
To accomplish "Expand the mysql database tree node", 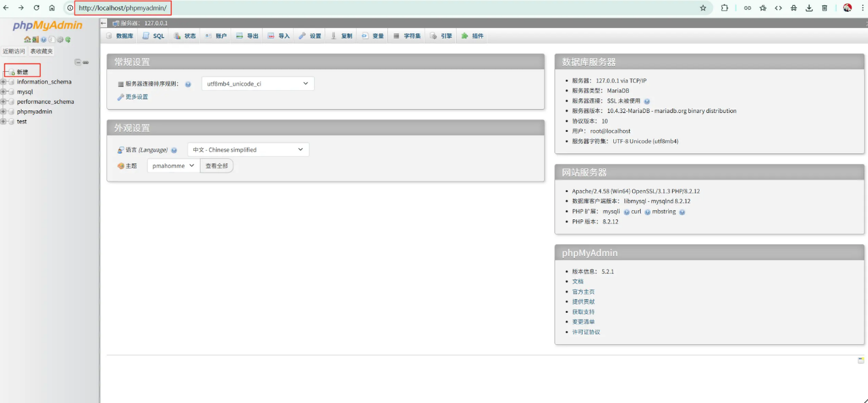I will click(x=3, y=91).
